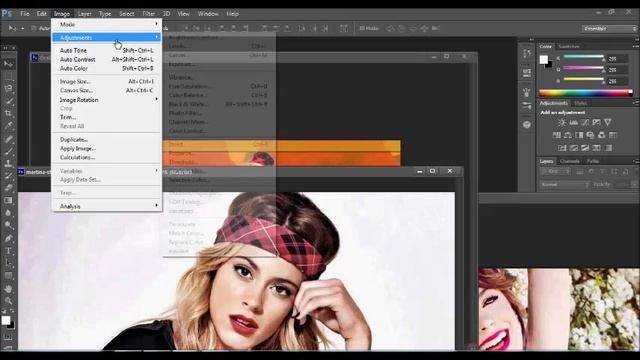Viewport: 640px width, 360px height.
Task: Select the Dodge tool
Action: pos(8,225)
